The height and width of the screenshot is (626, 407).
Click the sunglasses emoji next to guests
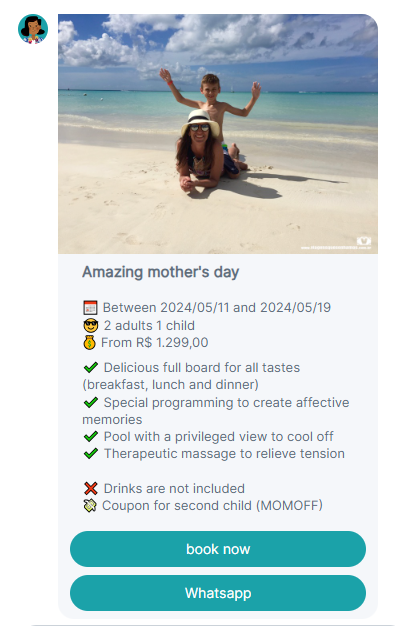click(91, 326)
